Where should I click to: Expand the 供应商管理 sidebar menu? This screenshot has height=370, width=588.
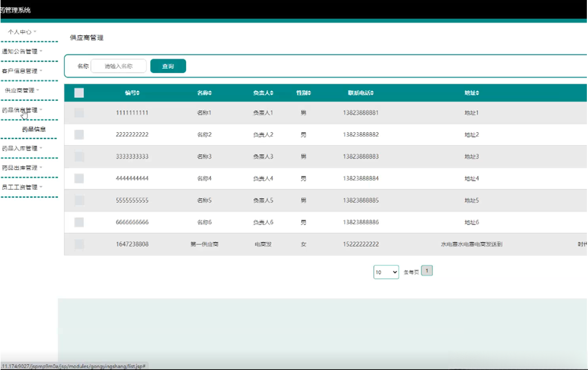click(22, 91)
